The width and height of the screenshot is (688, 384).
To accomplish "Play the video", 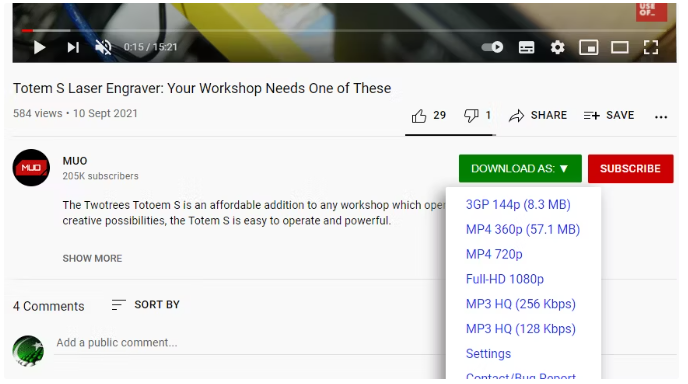I will 39,47.
